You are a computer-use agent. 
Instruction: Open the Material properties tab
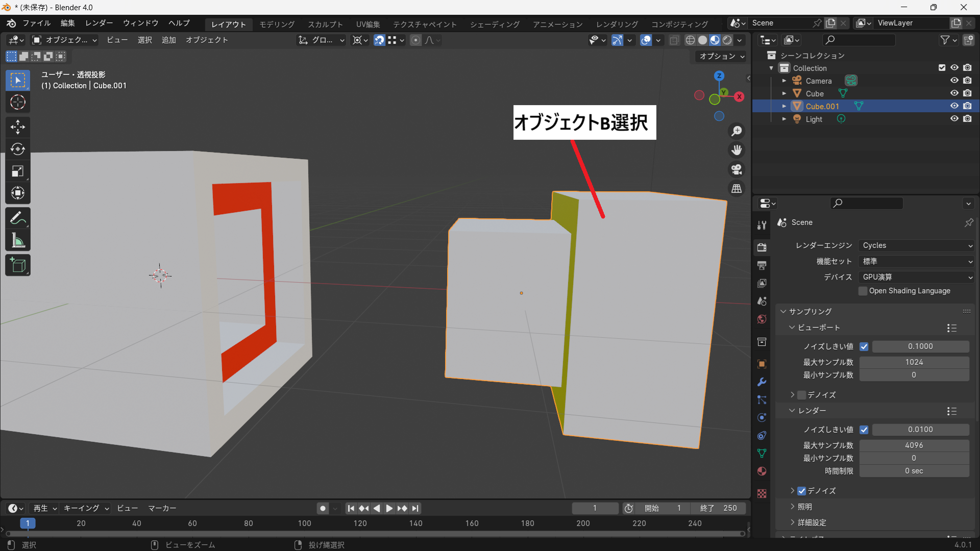762,471
